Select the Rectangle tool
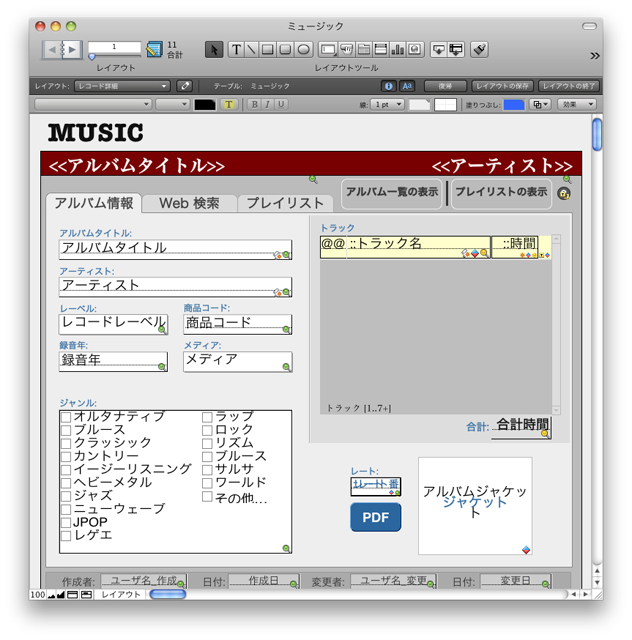 (268, 50)
